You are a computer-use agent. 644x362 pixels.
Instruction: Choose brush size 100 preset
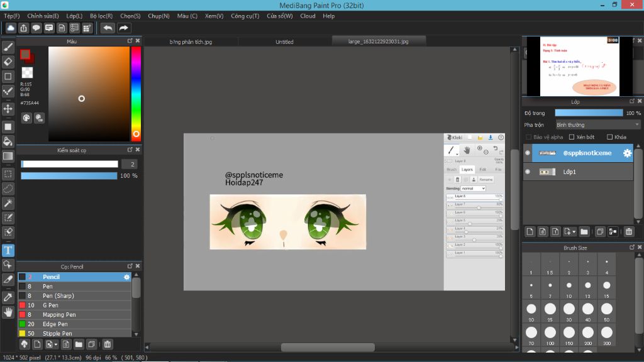point(550,336)
